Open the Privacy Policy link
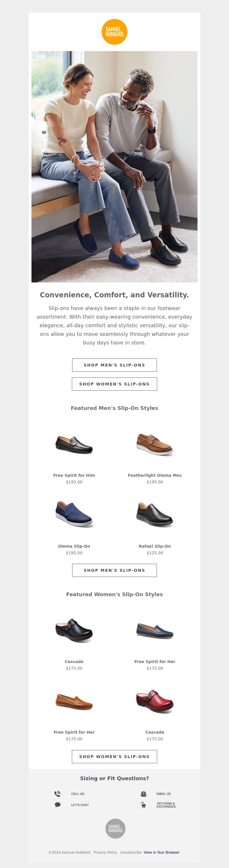Image resolution: width=229 pixels, height=868 pixels. coord(105,852)
